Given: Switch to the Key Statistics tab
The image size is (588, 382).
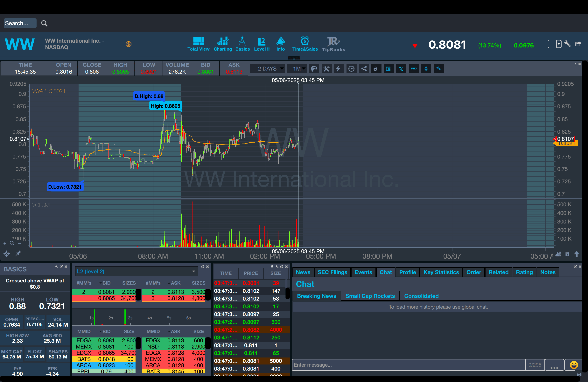Looking at the screenshot, I should coord(441,272).
